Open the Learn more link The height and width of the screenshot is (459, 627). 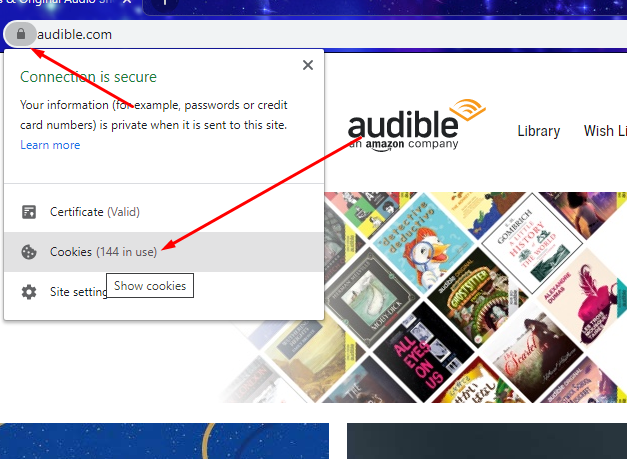(50, 145)
